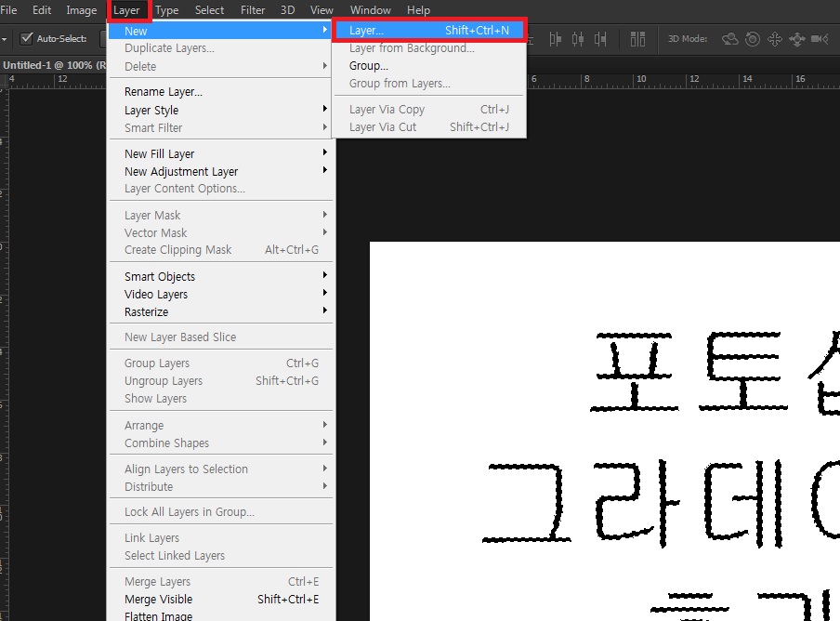This screenshot has height=621, width=840.
Task: Click Create Clipping Mask item
Action: click(x=221, y=250)
